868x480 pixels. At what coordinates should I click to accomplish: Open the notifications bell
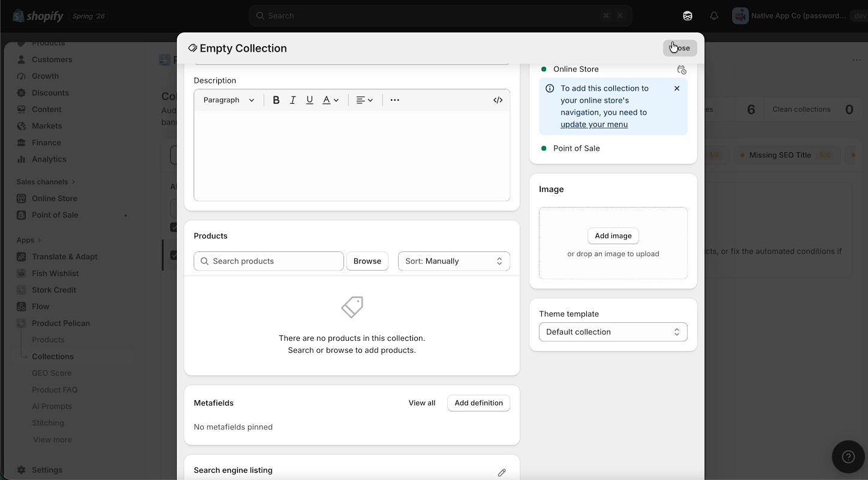tap(714, 16)
